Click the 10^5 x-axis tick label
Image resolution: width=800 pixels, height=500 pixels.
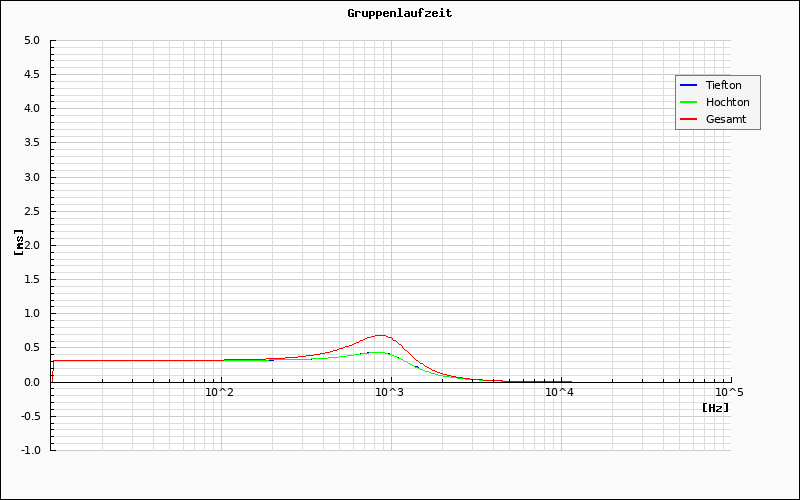click(729, 393)
